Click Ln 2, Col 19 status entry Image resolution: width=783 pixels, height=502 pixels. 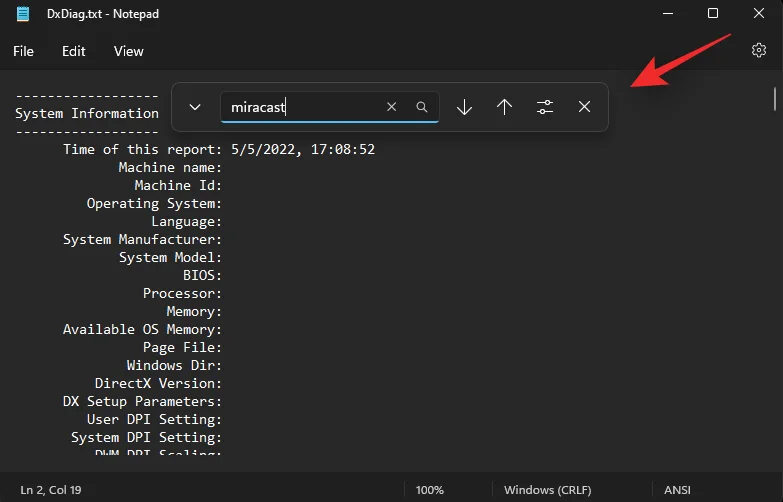50,490
